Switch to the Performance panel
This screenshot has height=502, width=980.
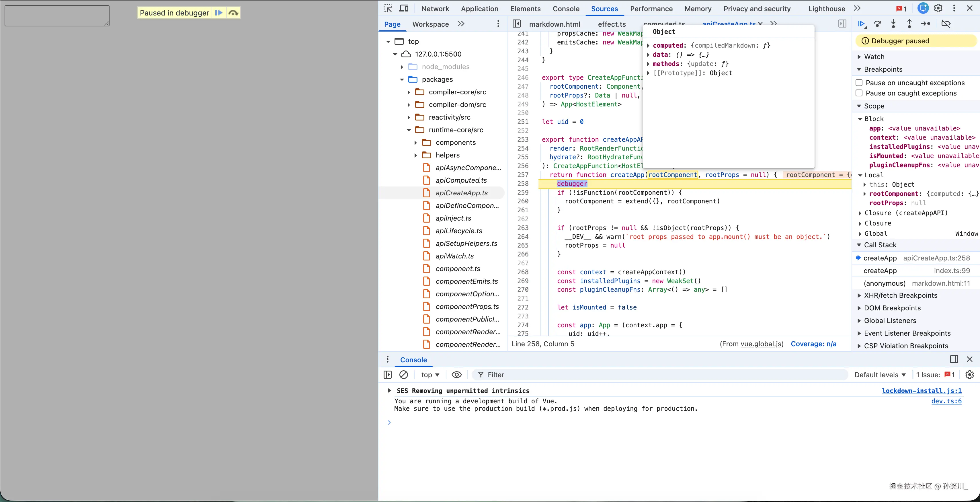(x=651, y=8)
